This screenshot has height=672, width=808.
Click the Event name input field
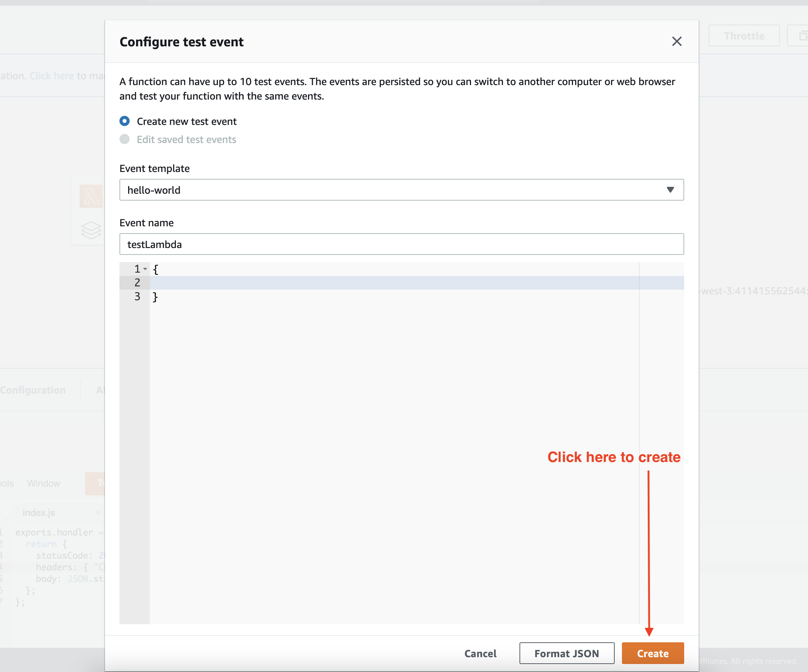[x=401, y=244]
